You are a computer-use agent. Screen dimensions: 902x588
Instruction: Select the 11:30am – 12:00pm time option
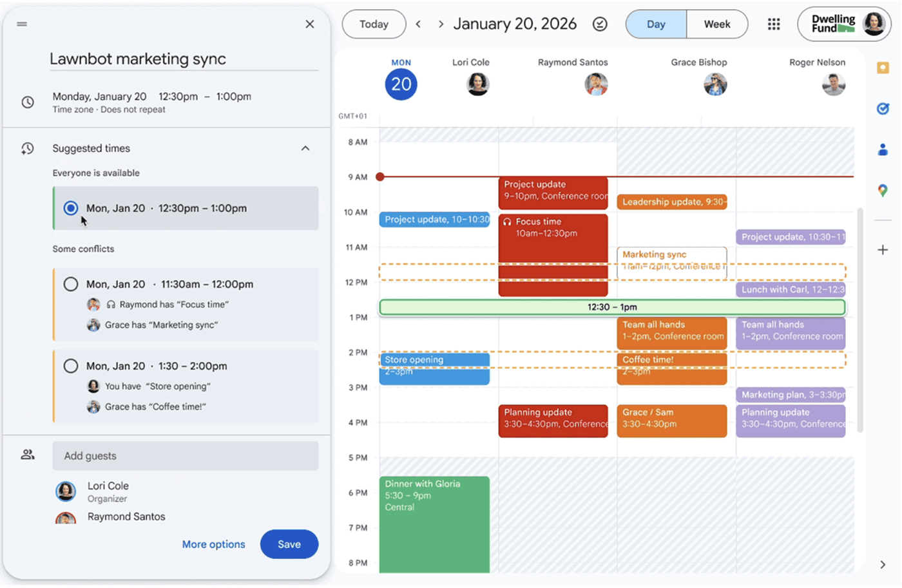[71, 284]
